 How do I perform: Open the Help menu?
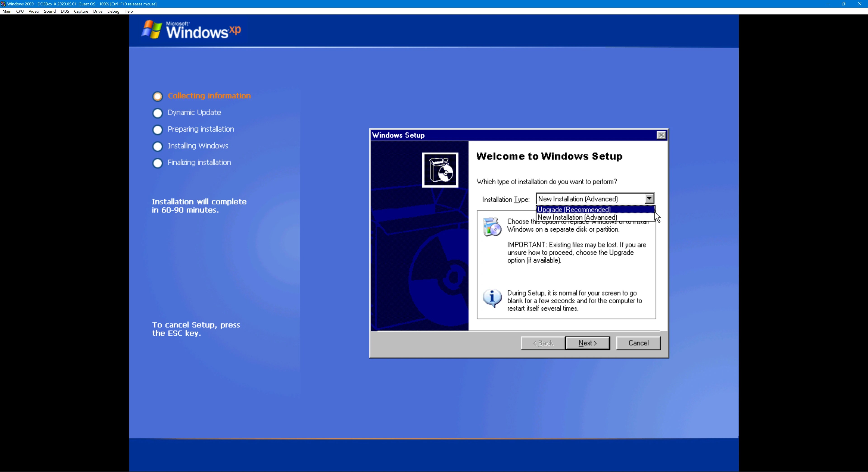(128, 11)
